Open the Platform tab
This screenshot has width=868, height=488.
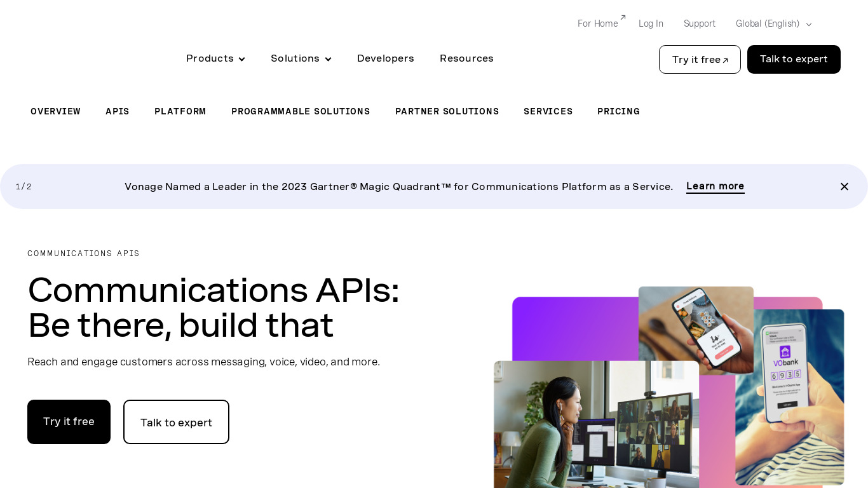click(180, 111)
